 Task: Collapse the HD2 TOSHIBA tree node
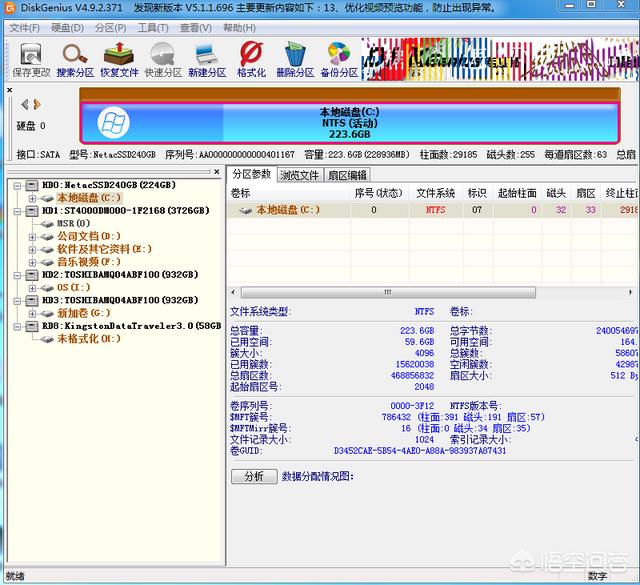click(x=17, y=275)
